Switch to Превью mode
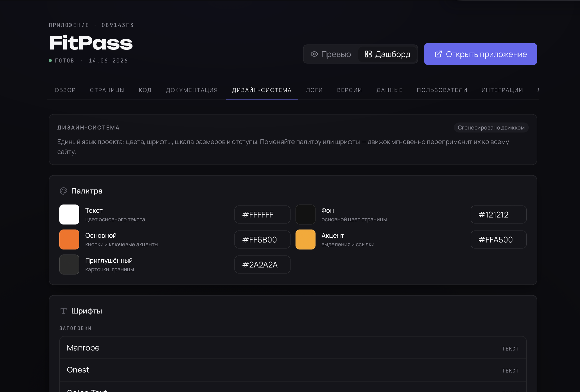Viewport: 580px width, 392px height. tap(331, 54)
